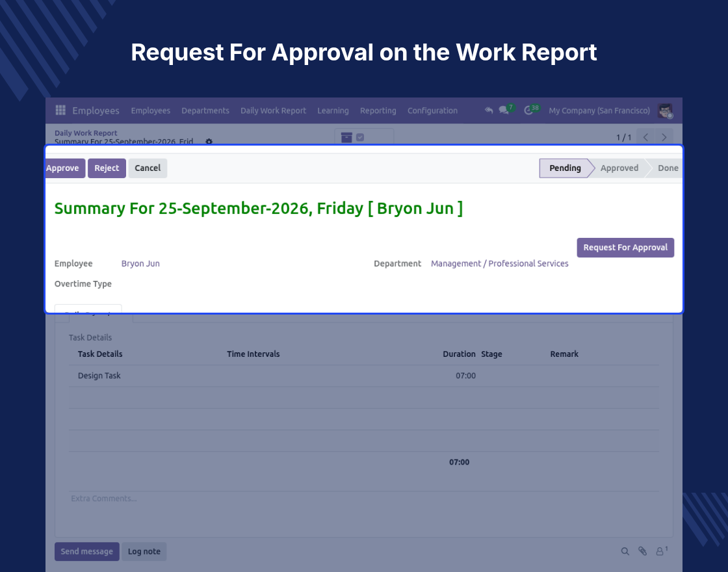Screen dimensions: 728x572
Task: Click the Send message button
Action: click(x=87, y=552)
